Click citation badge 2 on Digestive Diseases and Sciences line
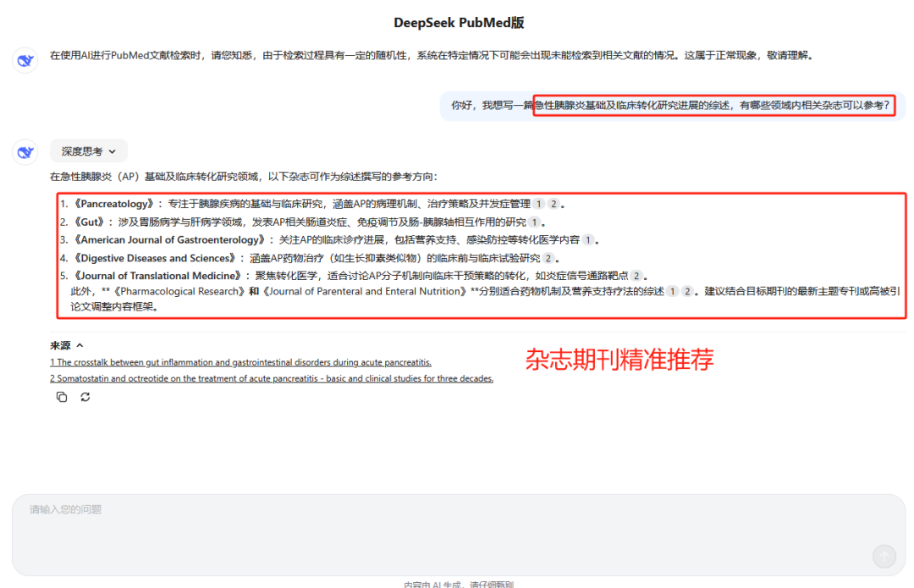This screenshot has width=914, height=588. [x=548, y=258]
